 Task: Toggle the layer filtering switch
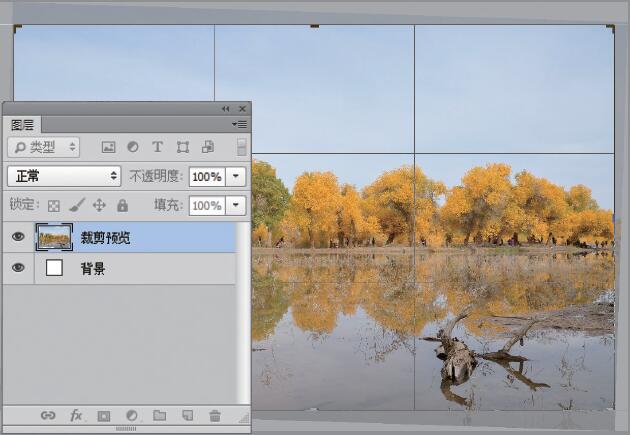(x=241, y=147)
